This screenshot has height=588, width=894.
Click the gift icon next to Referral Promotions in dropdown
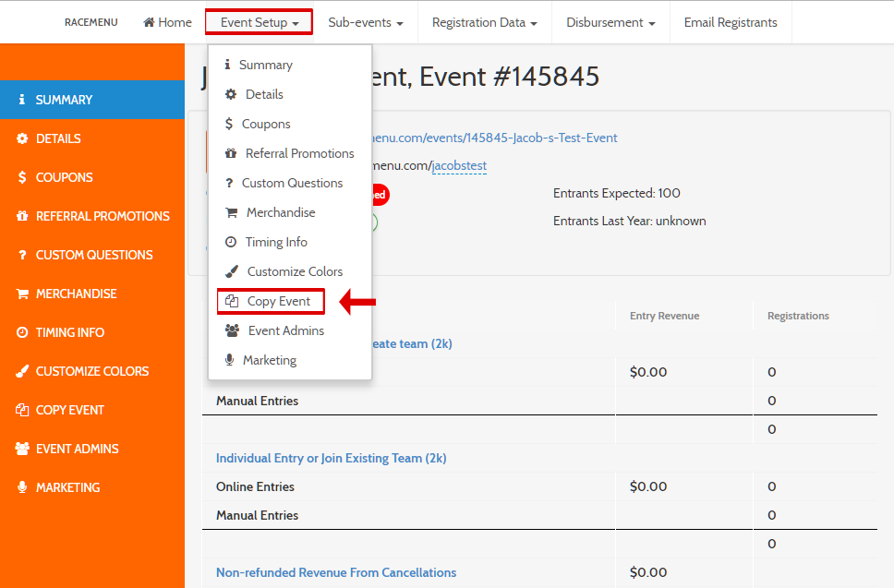point(231,153)
